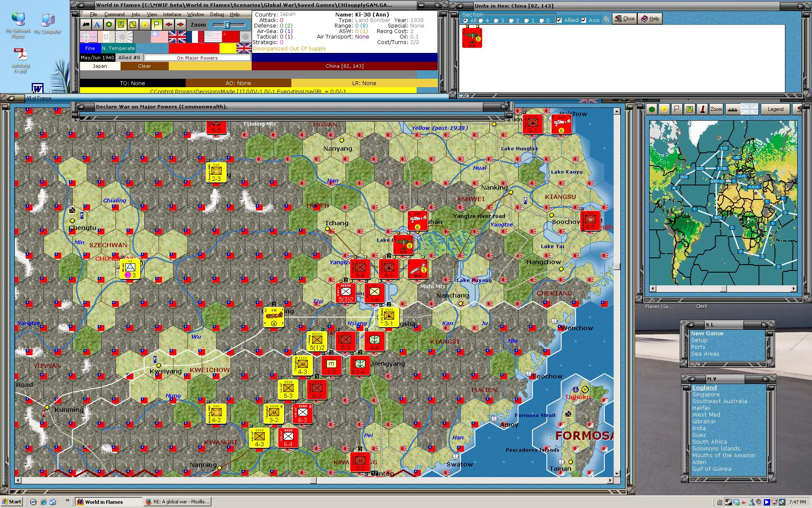Screen dimensions: 812x508
Task: Open the Command menu
Action: [x=114, y=14]
